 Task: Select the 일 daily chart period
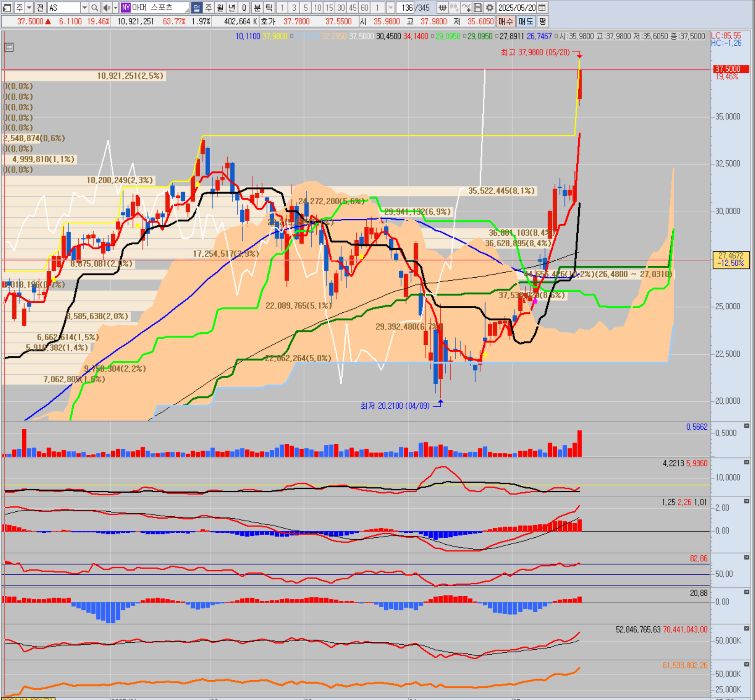tap(196, 7)
